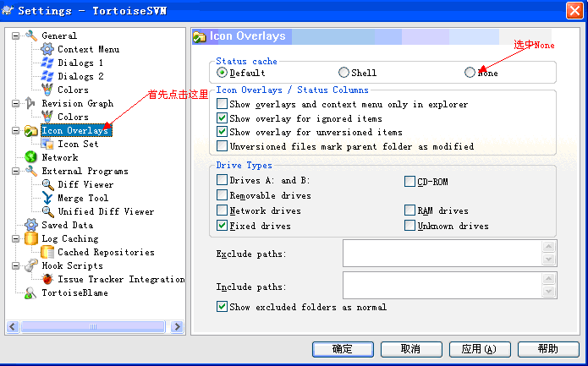Click the Hook Scripts icon
The height and width of the screenshot is (366, 588).
click(31, 265)
